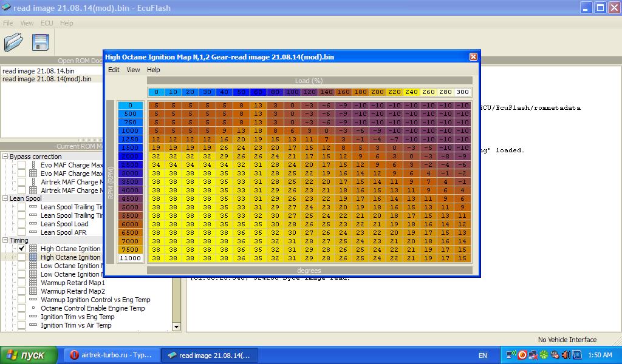Click the wireless network icon in system tray
The width and height of the screenshot is (622, 364).
click(512, 355)
